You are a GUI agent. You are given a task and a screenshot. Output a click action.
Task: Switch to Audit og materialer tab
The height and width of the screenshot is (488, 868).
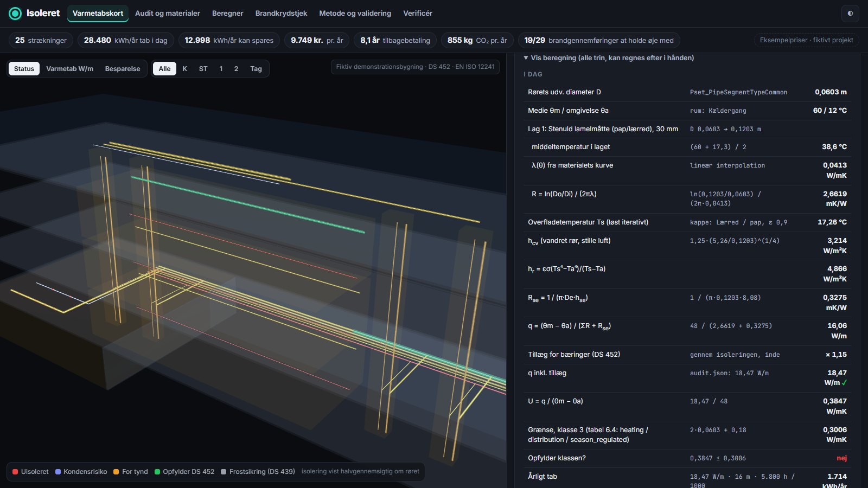pos(168,14)
